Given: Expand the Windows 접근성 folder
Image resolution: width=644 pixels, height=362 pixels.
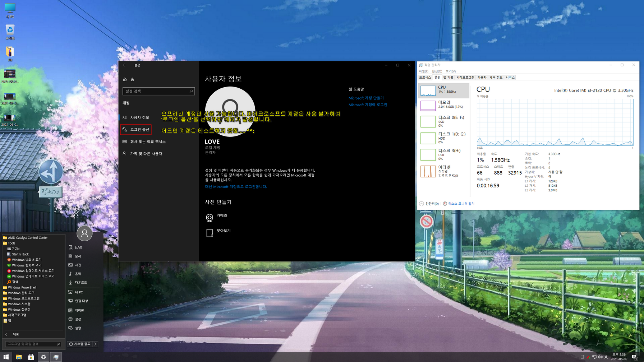Looking at the screenshot, I should [17, 310].
